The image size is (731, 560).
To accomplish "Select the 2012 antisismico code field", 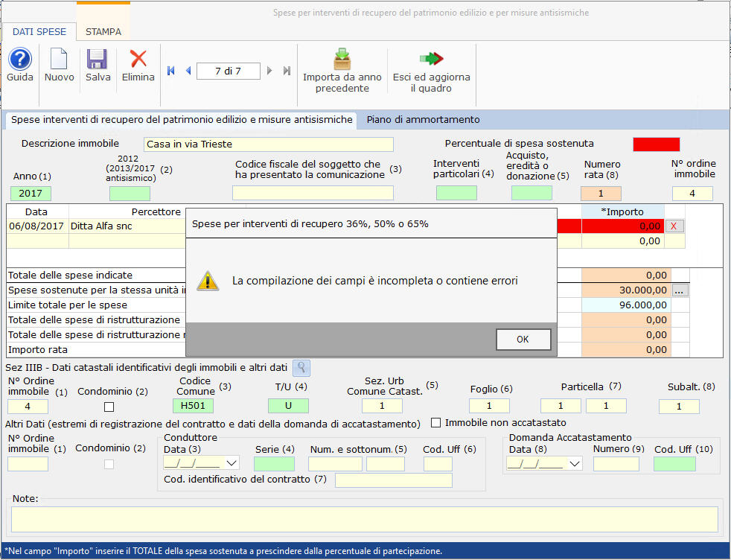I will pyautogui.click(x=130, y=194).
